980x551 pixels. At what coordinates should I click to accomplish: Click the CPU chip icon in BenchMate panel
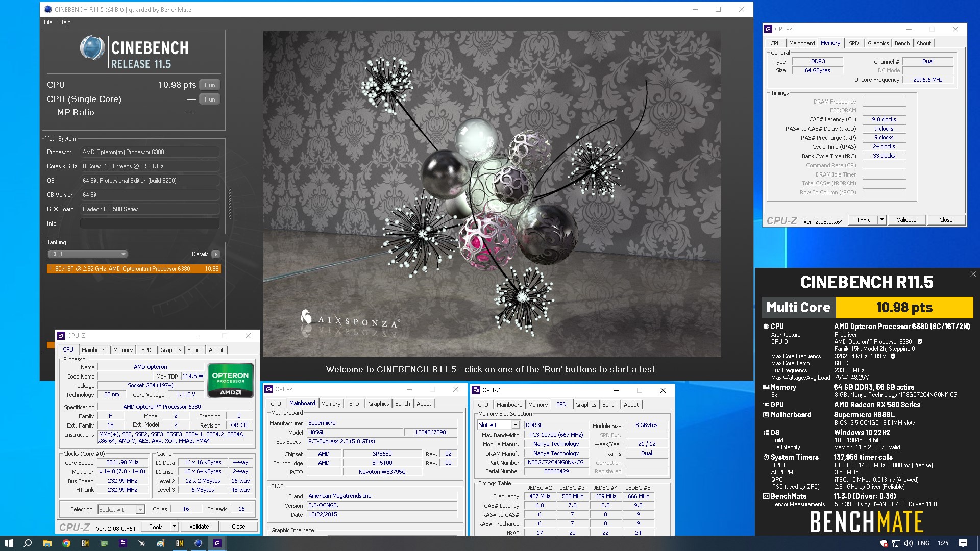click(766, 327)
